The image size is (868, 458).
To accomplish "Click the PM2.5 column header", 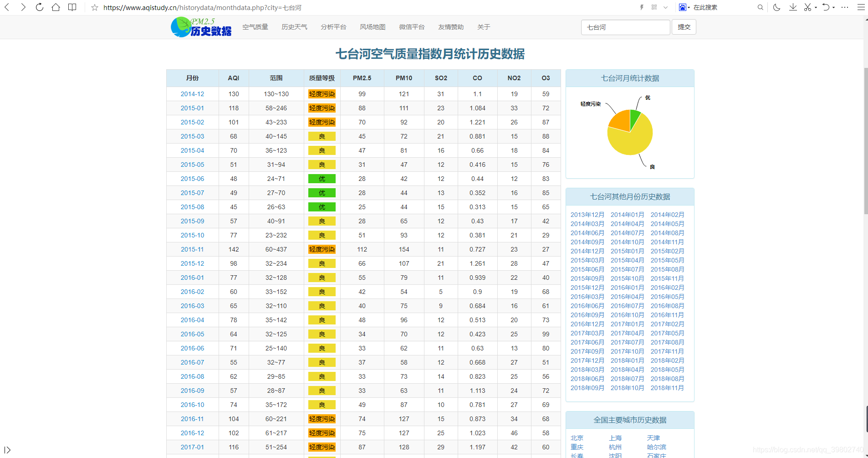I will click(362, 78).
